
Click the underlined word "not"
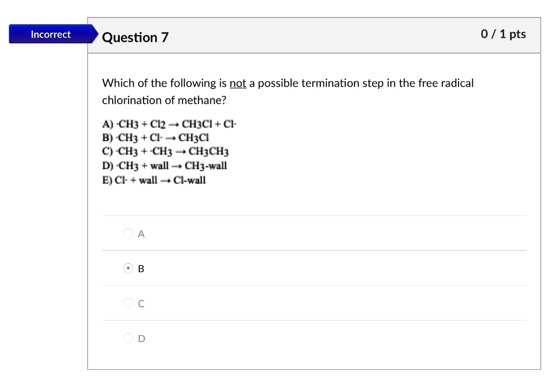238,83
